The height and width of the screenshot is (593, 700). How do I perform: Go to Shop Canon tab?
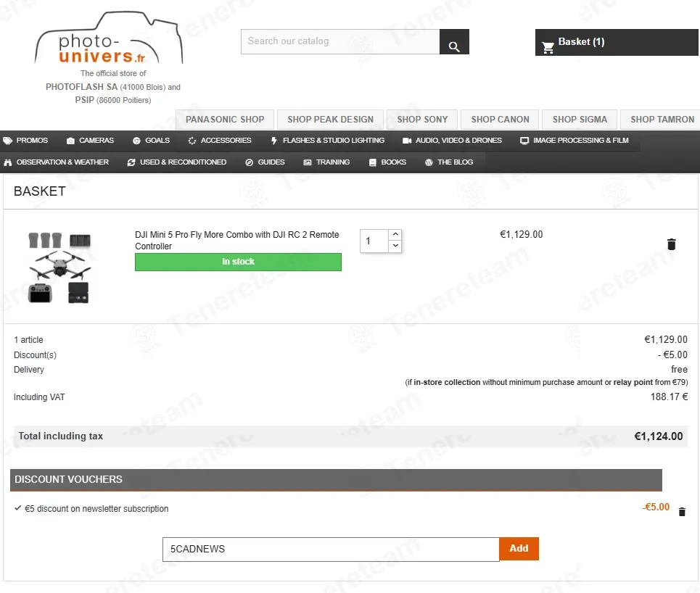500,120
